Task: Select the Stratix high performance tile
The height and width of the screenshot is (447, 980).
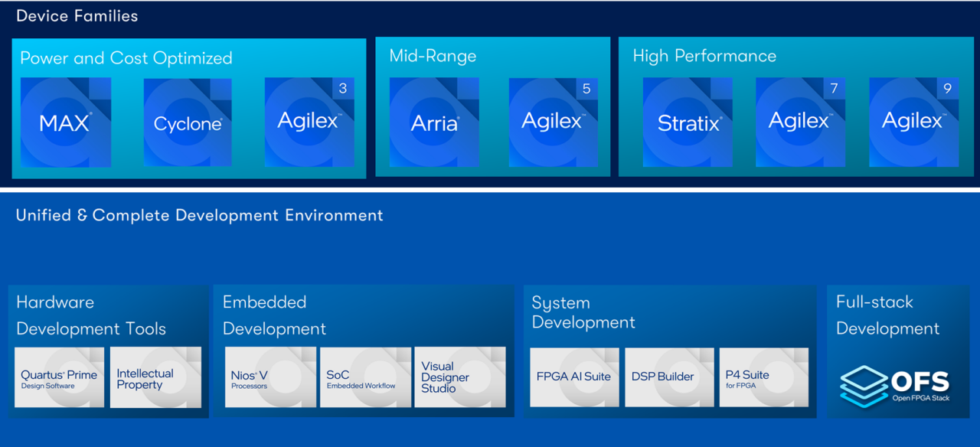Action: point(688,122)
